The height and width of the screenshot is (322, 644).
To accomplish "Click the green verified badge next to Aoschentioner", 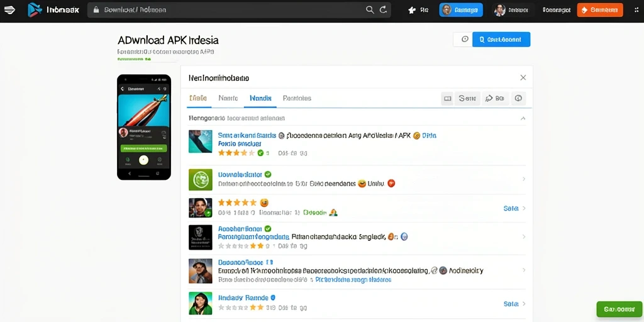I will click(268, 228).
